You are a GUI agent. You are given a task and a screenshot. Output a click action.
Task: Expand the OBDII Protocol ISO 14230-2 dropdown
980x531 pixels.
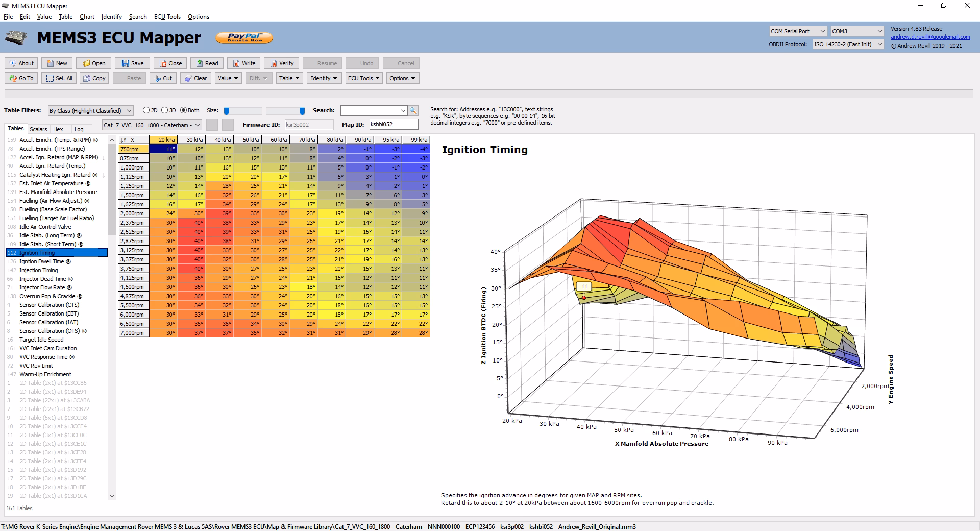coord(848,44)
